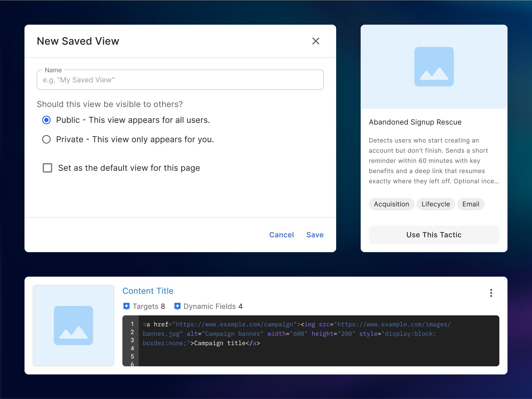Click the tactic description paragraph
The image size is (532, 399).
434,161
